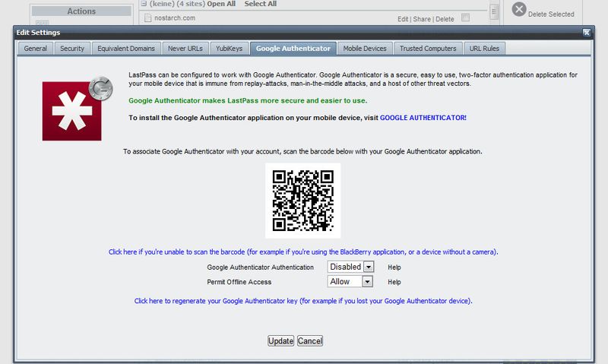Screen dimensions: 608x364
Task: Open the Trusted Computers tab
Action: tap(428, 49)
